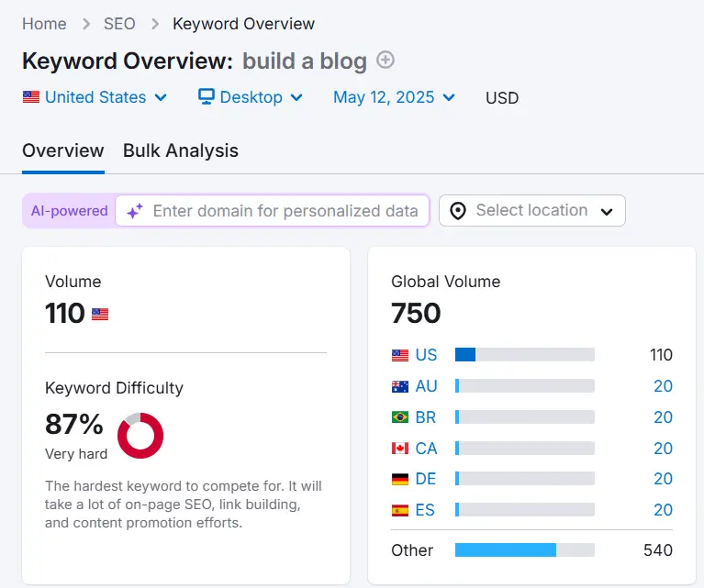Image resolution: width=704 pixels, height=588 pixels.
Task: Expand chevron next to May 12, 2025
Action: click(449, 97)
